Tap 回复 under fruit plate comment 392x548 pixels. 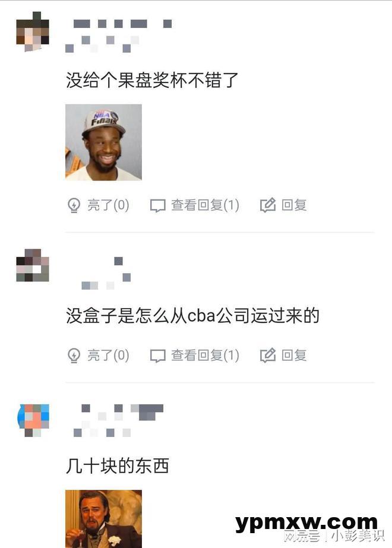294,205
